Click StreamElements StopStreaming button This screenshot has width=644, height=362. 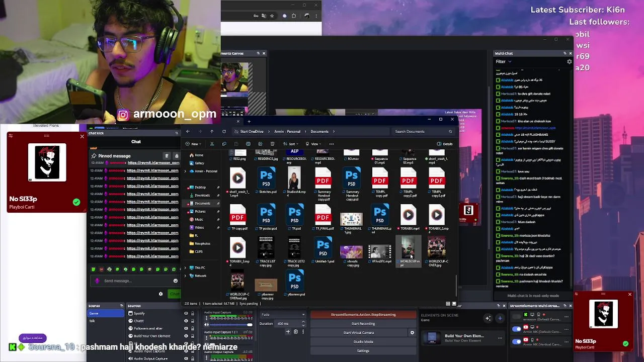coord(363,315)
